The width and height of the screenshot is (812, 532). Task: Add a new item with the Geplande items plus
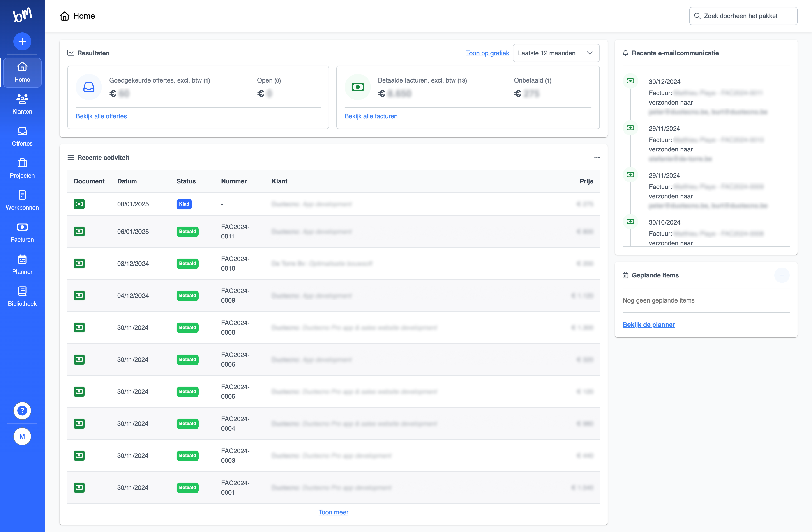click(x=782, y=275)
